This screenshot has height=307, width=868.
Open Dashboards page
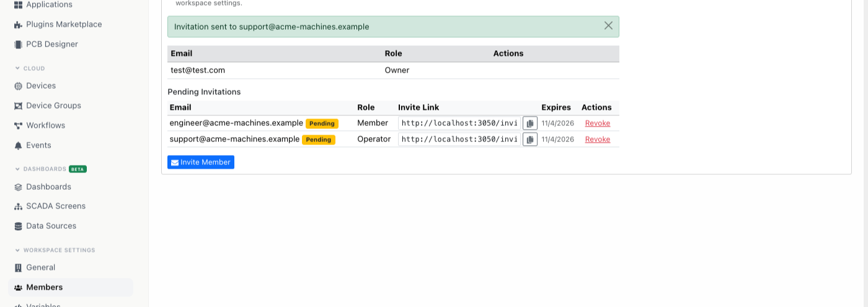pos(48,187)
